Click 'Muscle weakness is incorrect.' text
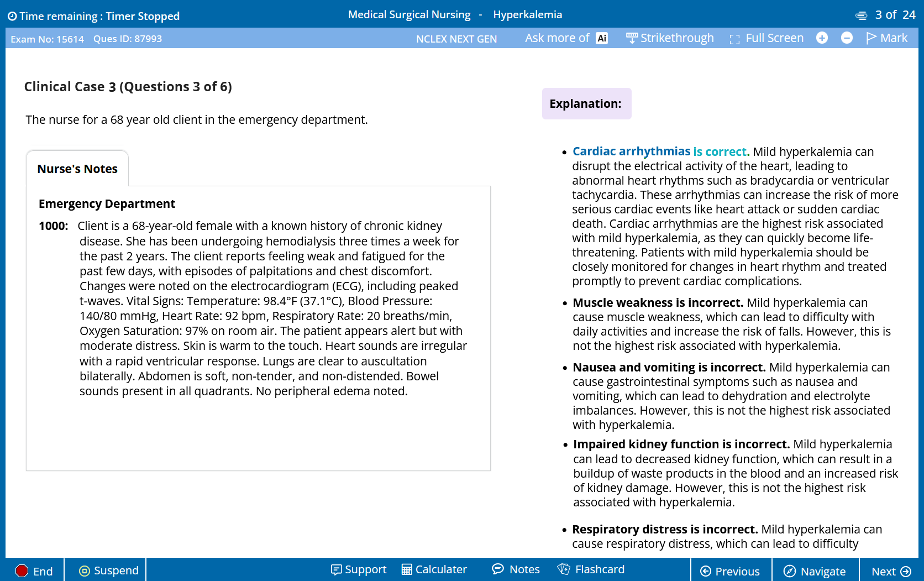This screenshot has width=924, height=581. point(658,303)
